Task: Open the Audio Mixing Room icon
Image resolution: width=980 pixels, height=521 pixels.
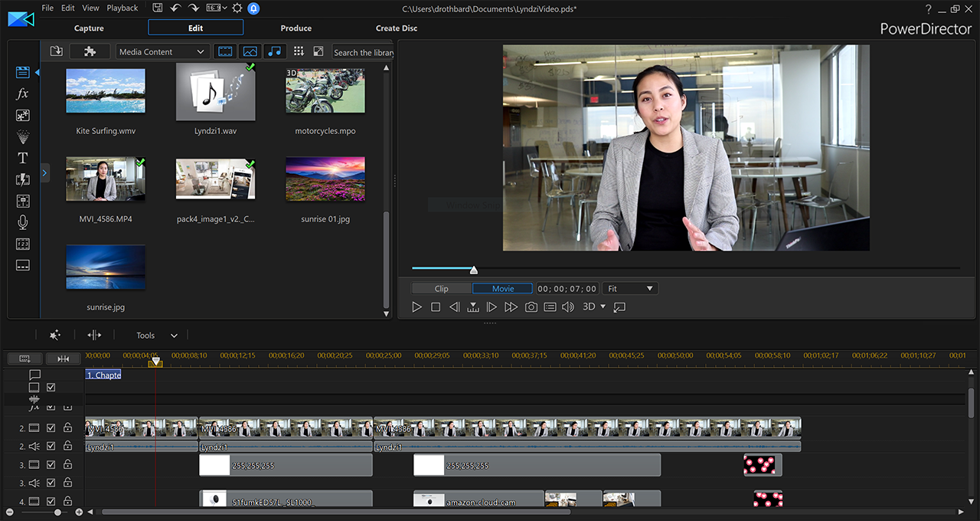Action: tap(23, 201)
